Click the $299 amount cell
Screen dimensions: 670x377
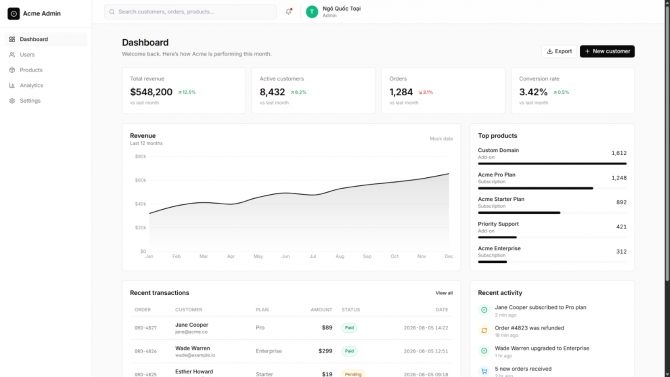point(325,351)
